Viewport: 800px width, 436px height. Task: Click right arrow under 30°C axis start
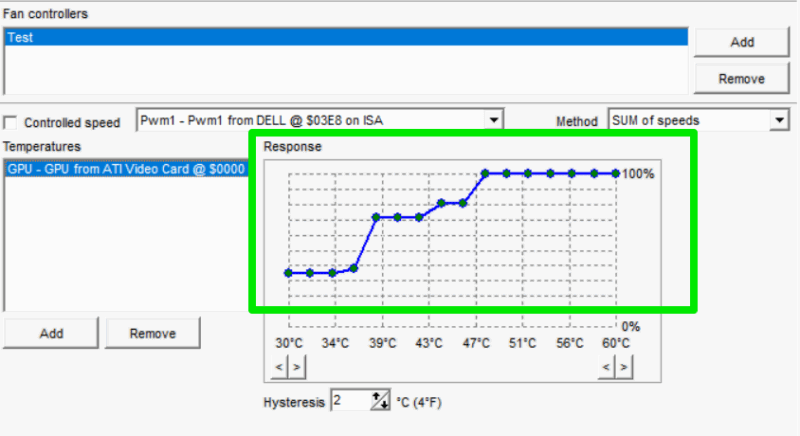click(x=297, y=367)
